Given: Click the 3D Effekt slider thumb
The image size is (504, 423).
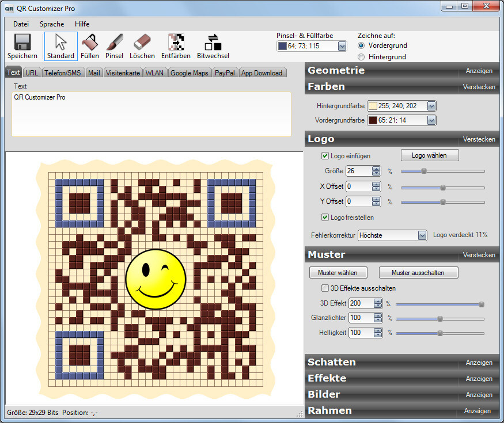Looking at the screenshot, I should [x=482, y=304].
